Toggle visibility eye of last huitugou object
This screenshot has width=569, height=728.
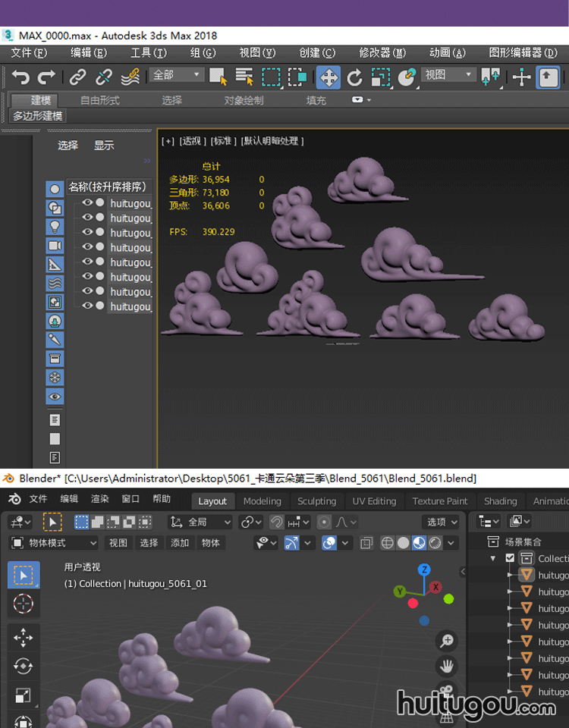88,306
